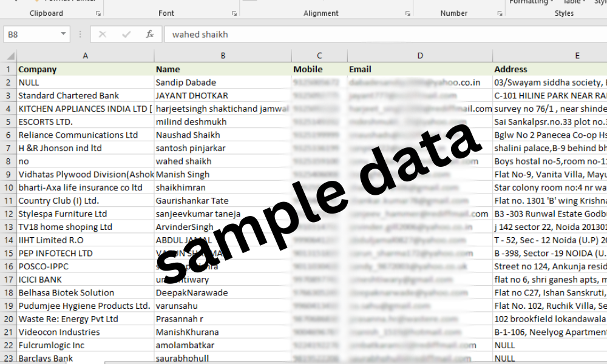Click the Pudumjee Hygiene Products Ltd. cell
Screen dimensions: 607x364
click(86, 306)
